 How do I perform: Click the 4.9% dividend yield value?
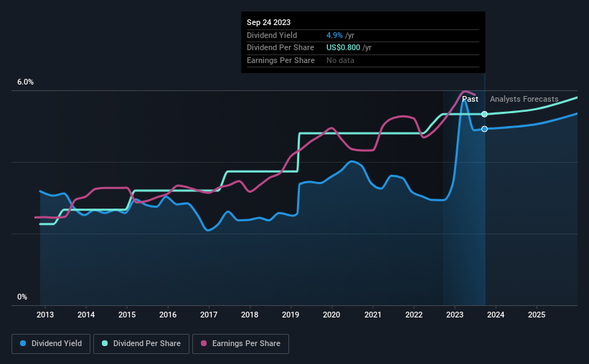pyautogui.click(x=334, y=35)
